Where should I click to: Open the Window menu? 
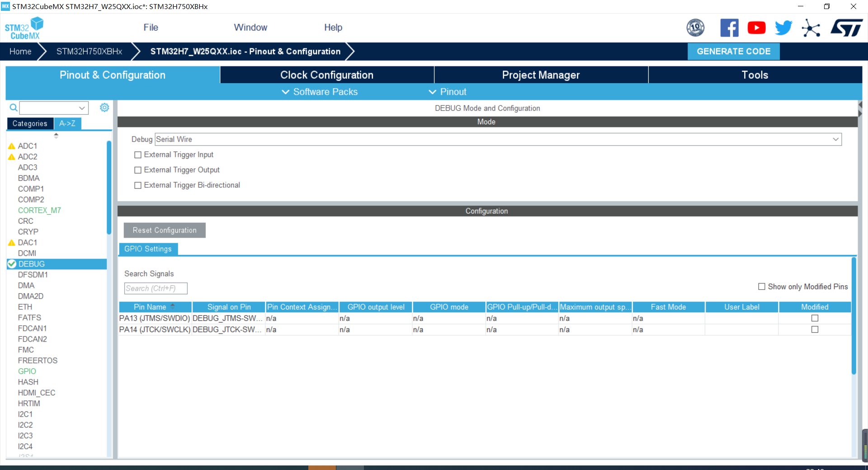250,28
